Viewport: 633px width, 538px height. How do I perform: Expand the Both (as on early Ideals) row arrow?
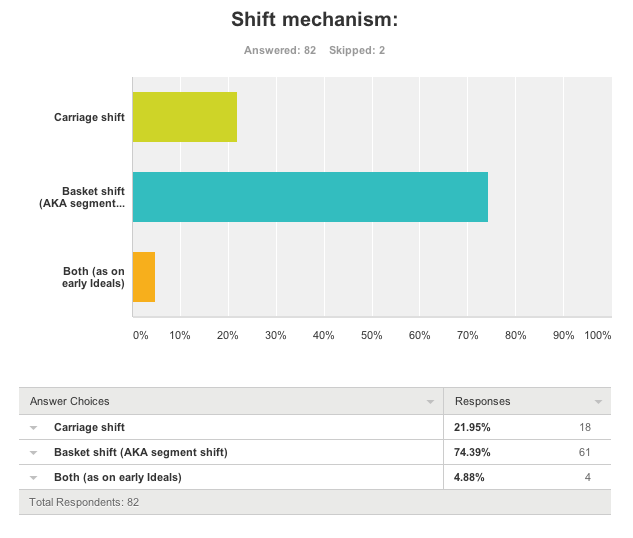(33, 478)
